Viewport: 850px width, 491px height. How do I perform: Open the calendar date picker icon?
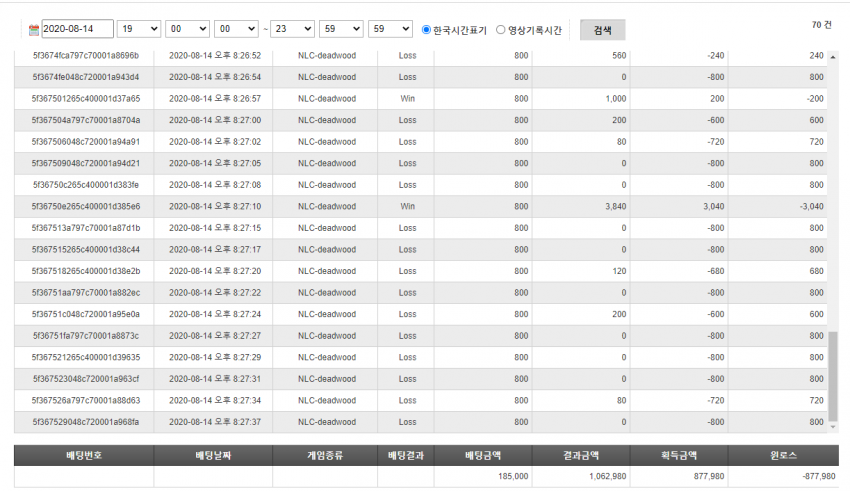(34, 30)
